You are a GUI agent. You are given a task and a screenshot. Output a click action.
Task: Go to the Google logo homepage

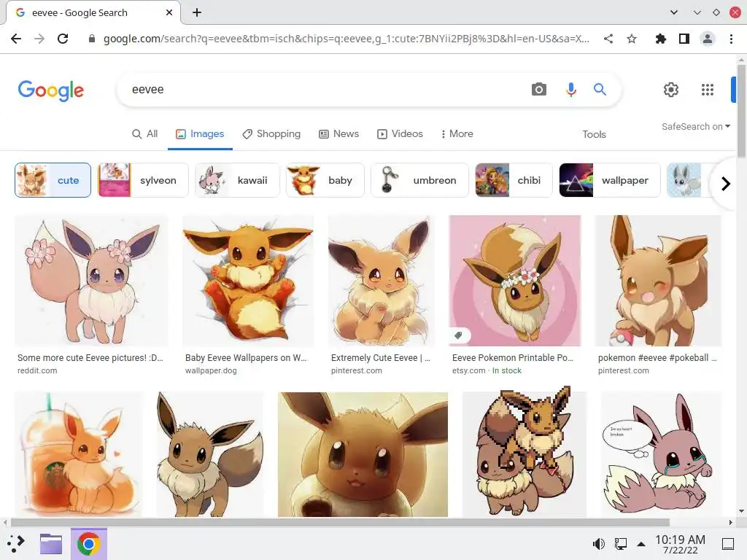pyautogui.click(x=51, y=90)
